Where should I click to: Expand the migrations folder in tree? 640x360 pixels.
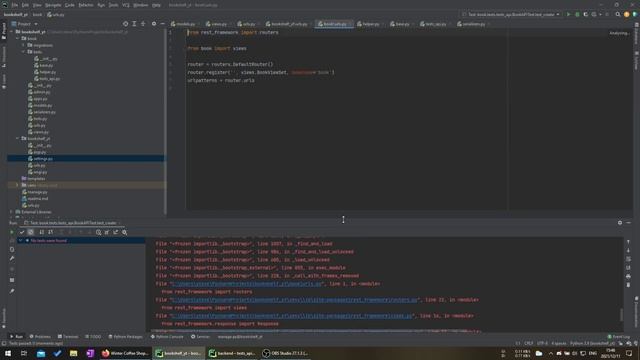pos(23,45)
